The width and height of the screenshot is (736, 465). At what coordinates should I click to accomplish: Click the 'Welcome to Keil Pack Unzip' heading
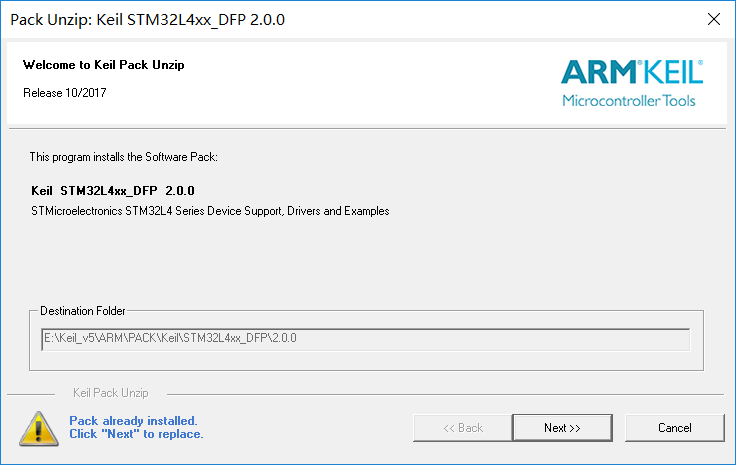click(x=104, y=65)
